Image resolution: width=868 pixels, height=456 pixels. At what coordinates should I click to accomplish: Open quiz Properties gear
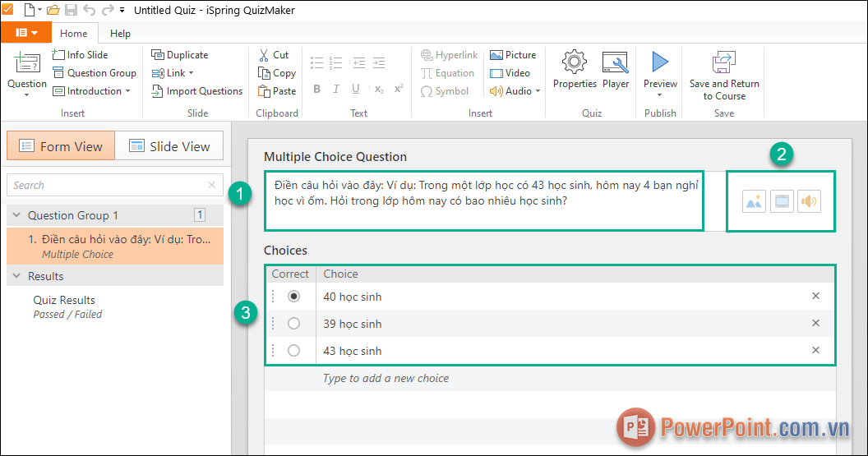575,70
